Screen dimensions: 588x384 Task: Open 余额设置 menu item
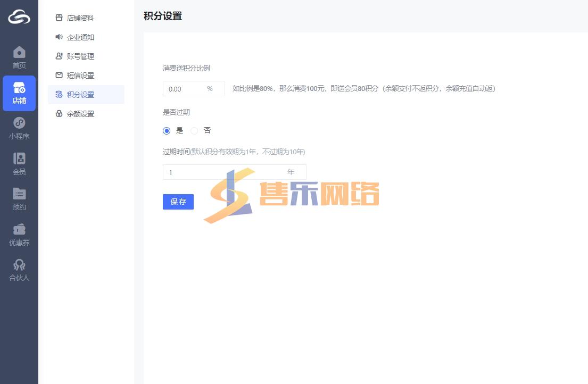coord(86,113)
